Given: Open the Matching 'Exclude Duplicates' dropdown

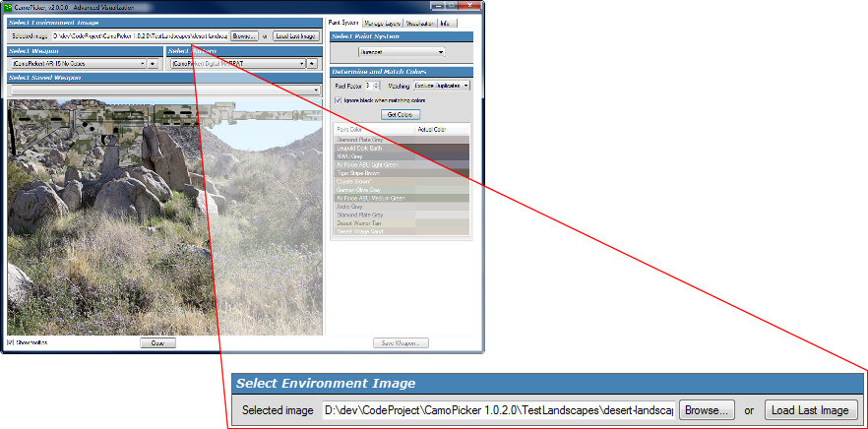Looking at the screenshot, I should pyautogui.click(x=442, y=86).
